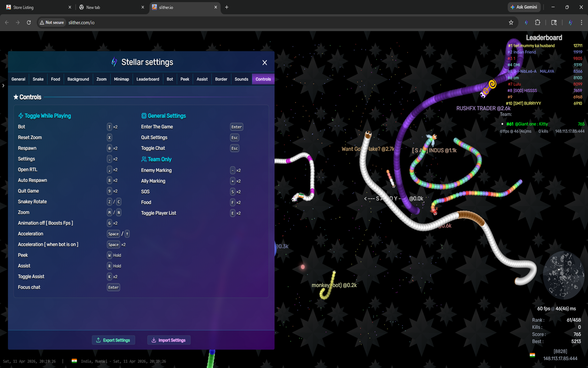
Task: Click team member '@Giant one : Kitty'
Action: point(531,124)
